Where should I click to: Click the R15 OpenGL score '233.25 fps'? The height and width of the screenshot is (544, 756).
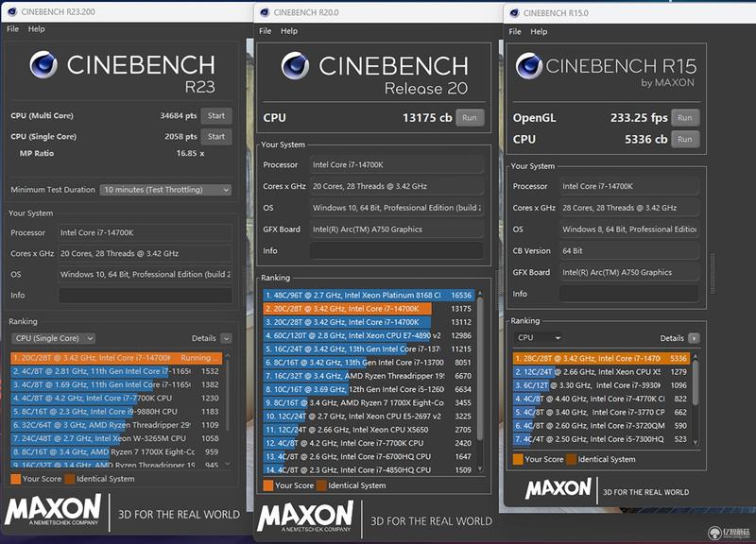coord(639,117)
